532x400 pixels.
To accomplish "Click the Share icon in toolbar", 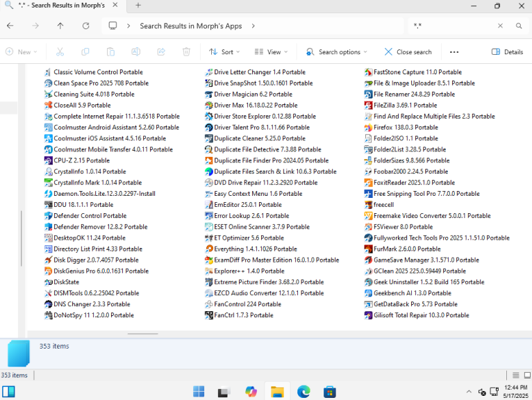I will [x=161, y=52].
